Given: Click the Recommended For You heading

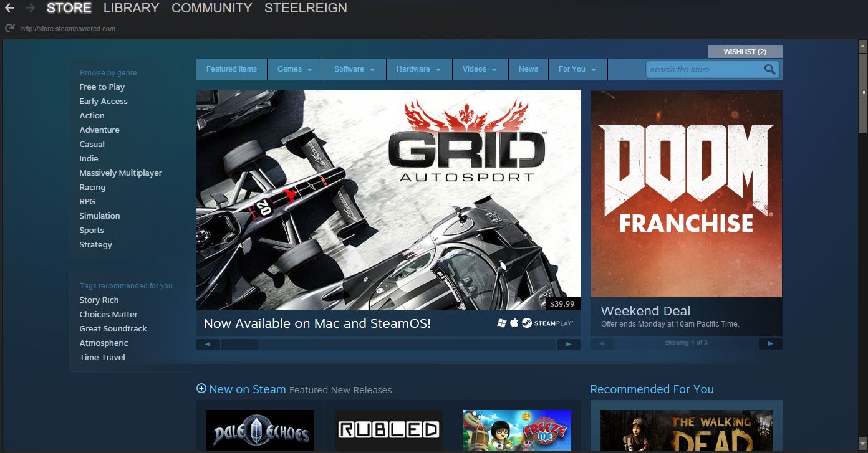Looking at the screenshot, I should tap(652, 389).
